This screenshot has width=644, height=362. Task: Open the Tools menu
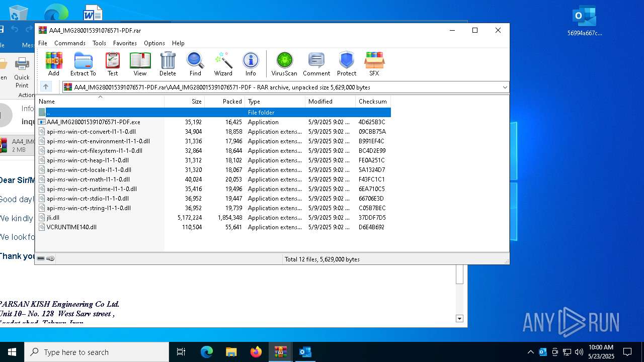pos(99,43)
